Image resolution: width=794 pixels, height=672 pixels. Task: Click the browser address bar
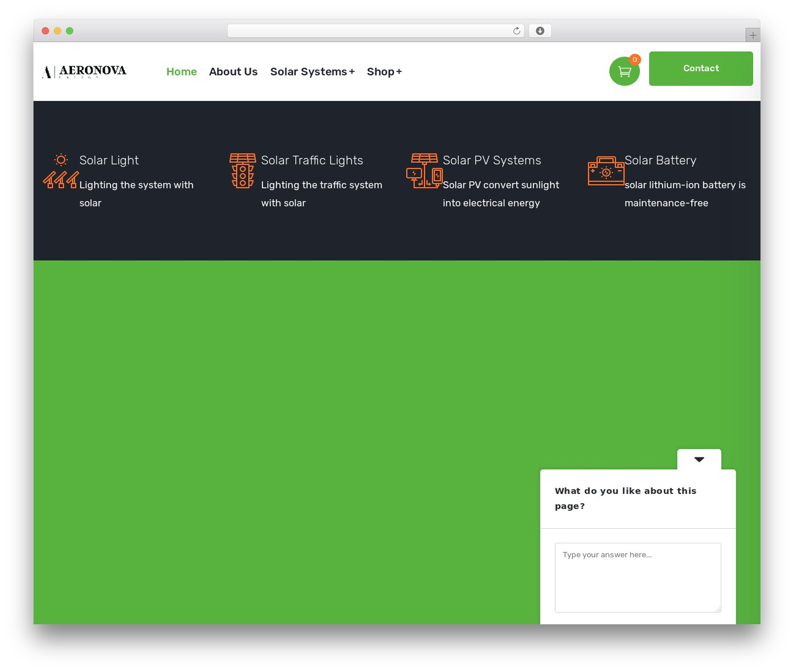click(376, 31)
